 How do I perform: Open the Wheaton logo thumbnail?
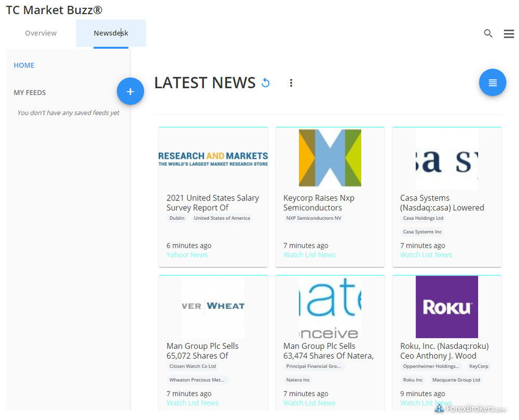(213, 307)
